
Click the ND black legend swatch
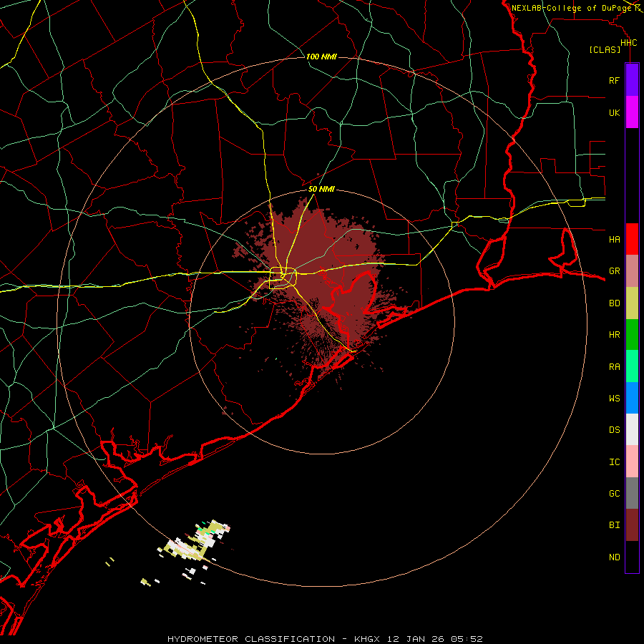(632, 557)
